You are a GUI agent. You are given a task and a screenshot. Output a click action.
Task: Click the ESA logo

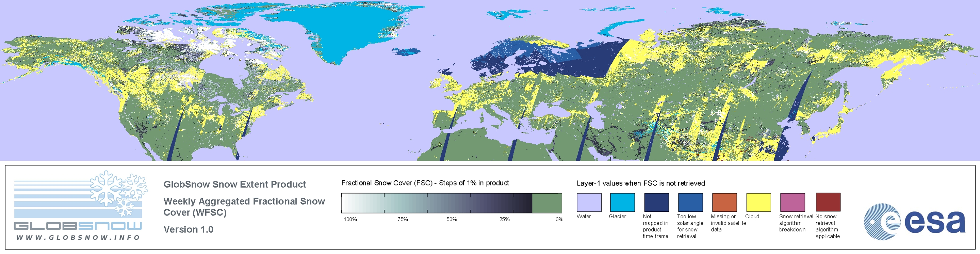pos(915,222)
